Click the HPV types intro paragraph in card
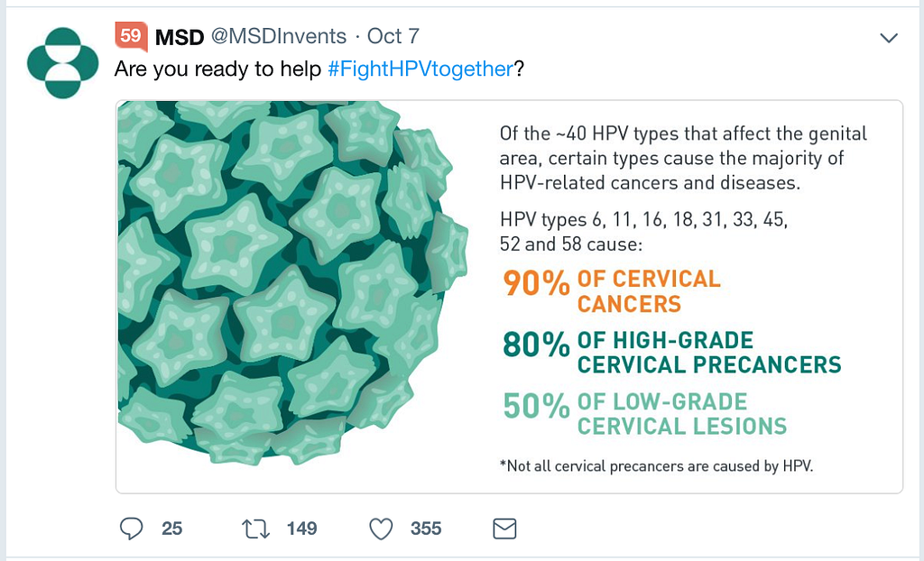The width and height of the screenshot is (924, 561). point(683,158)
